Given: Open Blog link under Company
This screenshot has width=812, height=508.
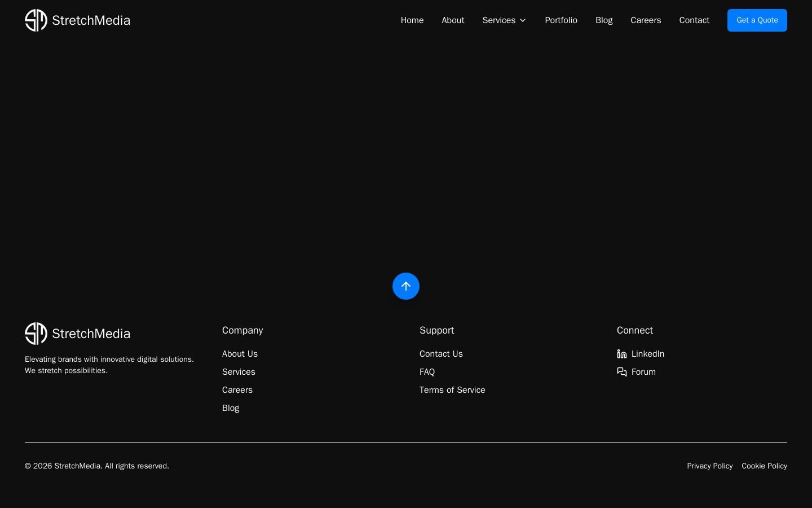Looking at the screenshot, I should point(231,408).
